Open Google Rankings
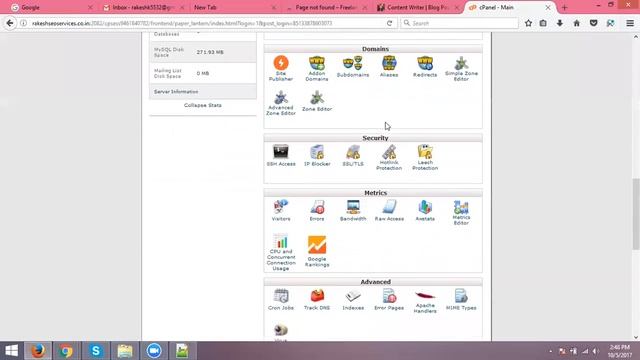640x360 pixels. [x=317, y=251]
